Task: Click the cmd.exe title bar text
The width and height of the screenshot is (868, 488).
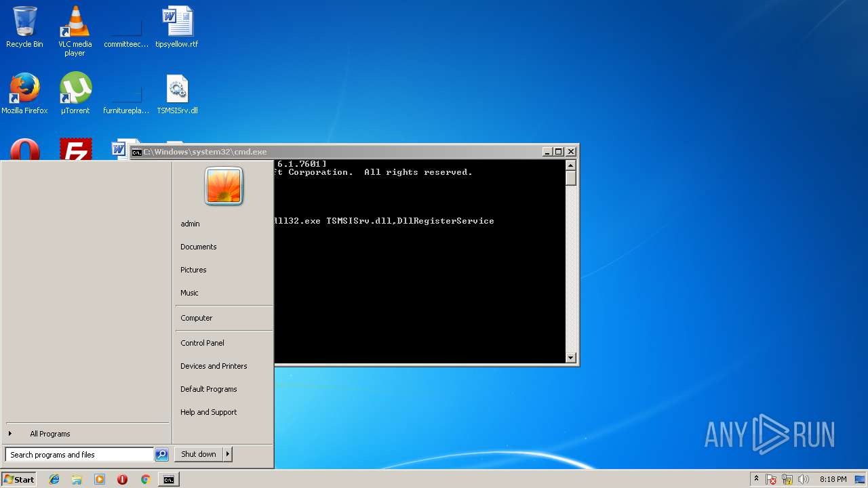Action: pos(205,152)
